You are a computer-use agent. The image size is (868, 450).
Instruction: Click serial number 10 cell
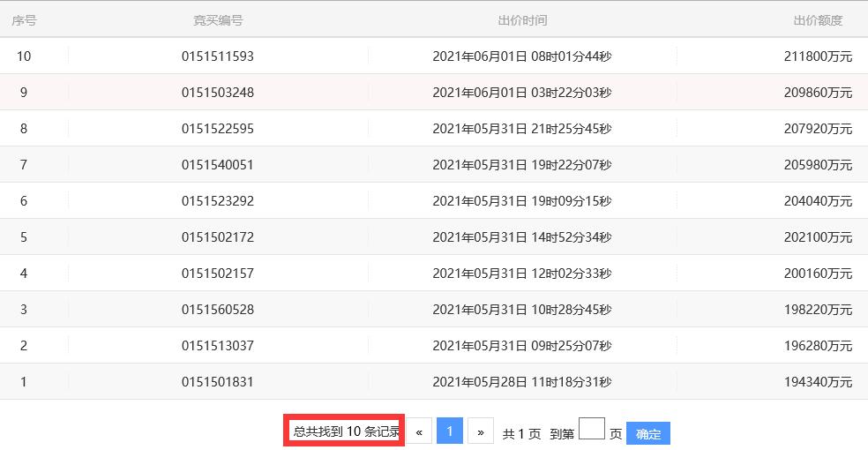[x=24, y=56]
